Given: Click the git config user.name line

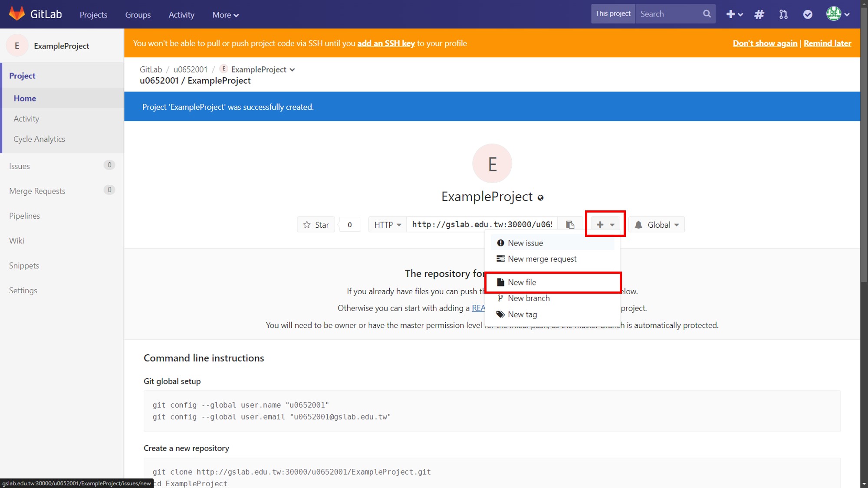Looking at the screenshot, I should point(241,405).
